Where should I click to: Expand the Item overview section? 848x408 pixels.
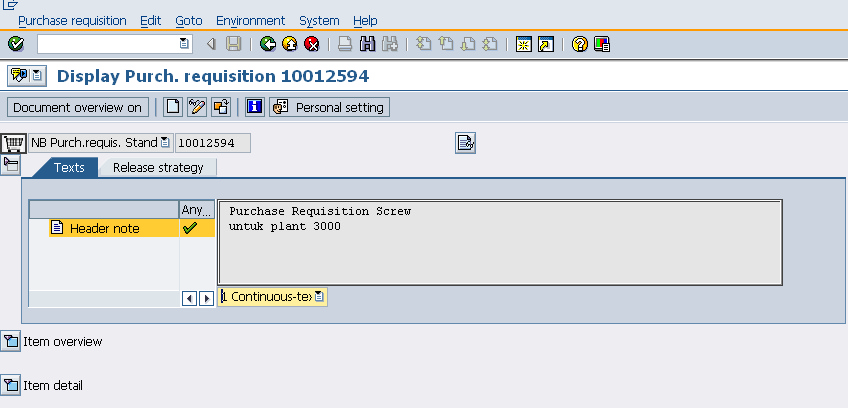(x=11, y=342)
